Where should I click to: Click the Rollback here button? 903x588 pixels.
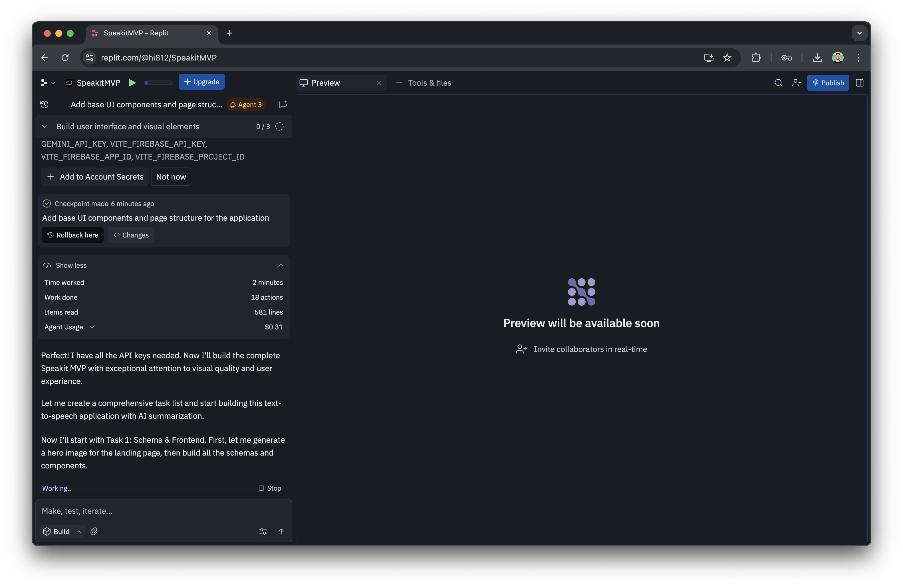(73, 235)
